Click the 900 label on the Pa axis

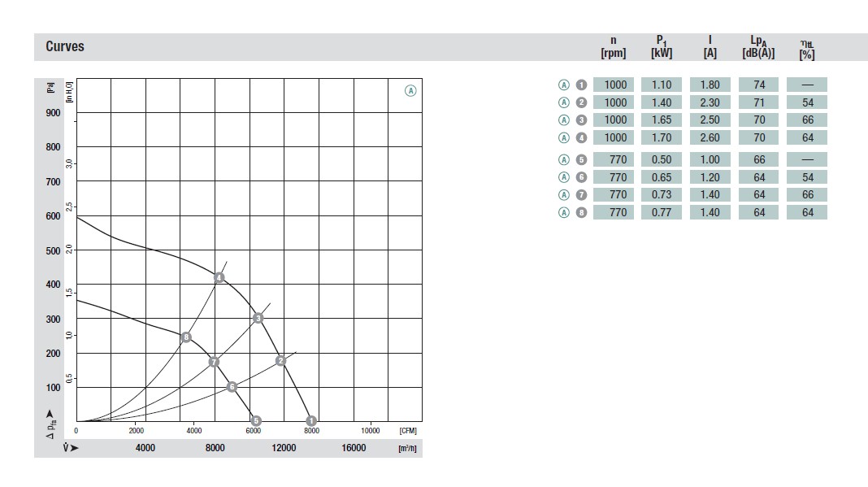(x=53, y=112)
